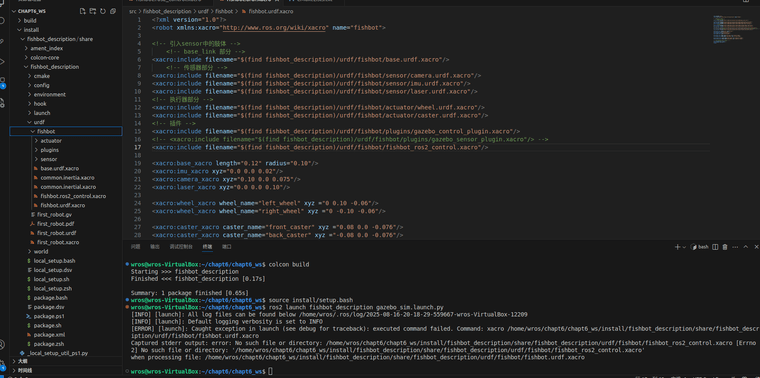Click src in the breadcrumb path
760x378 pixels.
[x=132, y=11]
